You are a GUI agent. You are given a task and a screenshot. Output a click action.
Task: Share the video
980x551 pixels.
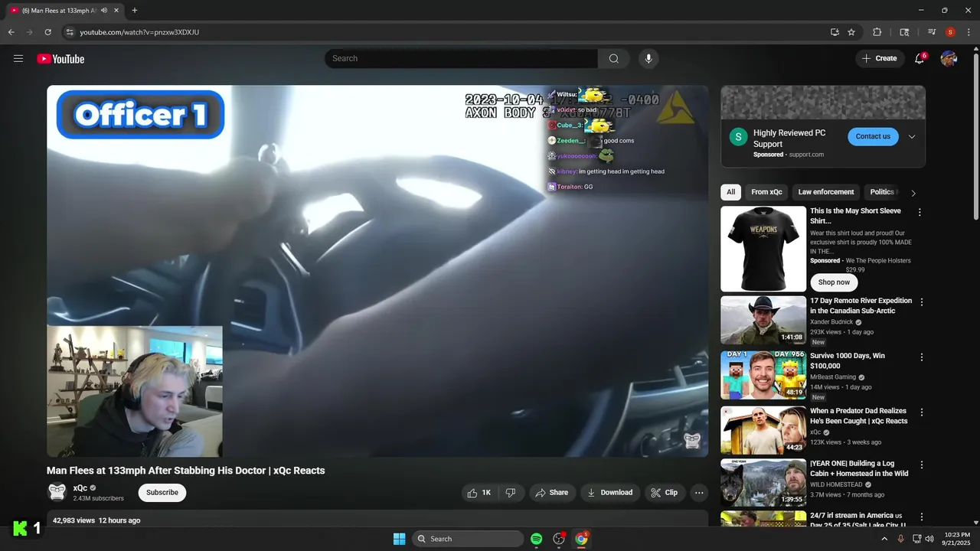551,493
